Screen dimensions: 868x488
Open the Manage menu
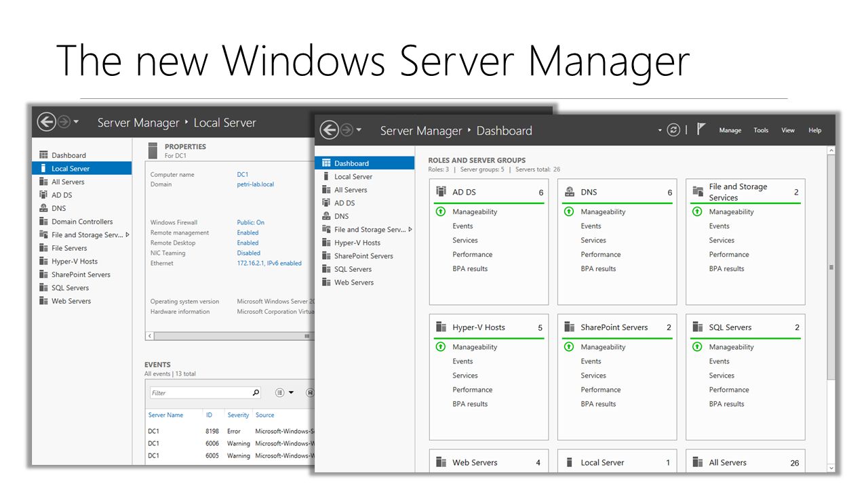730,130
